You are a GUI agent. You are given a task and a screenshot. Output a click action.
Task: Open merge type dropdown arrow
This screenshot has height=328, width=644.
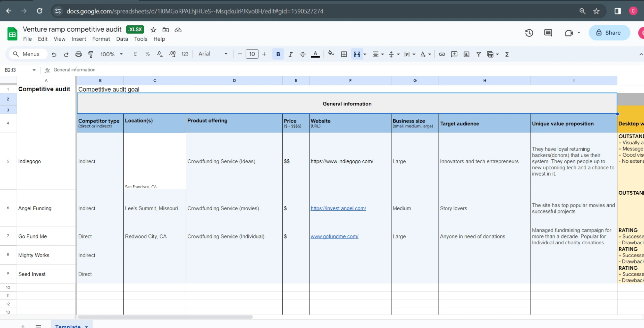click(x=365, y=54)
